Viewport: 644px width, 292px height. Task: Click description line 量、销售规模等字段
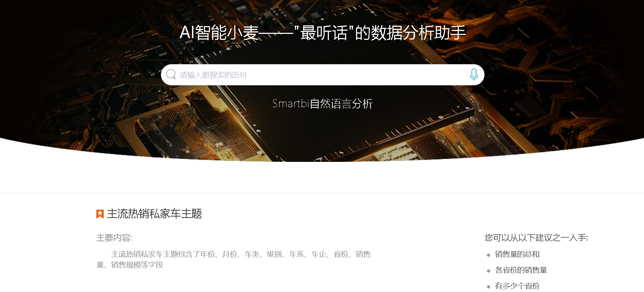[130, 265]
